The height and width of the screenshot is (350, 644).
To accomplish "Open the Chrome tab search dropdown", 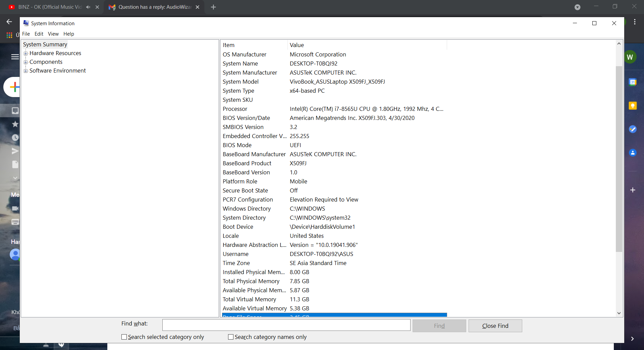I will (577, 7).
